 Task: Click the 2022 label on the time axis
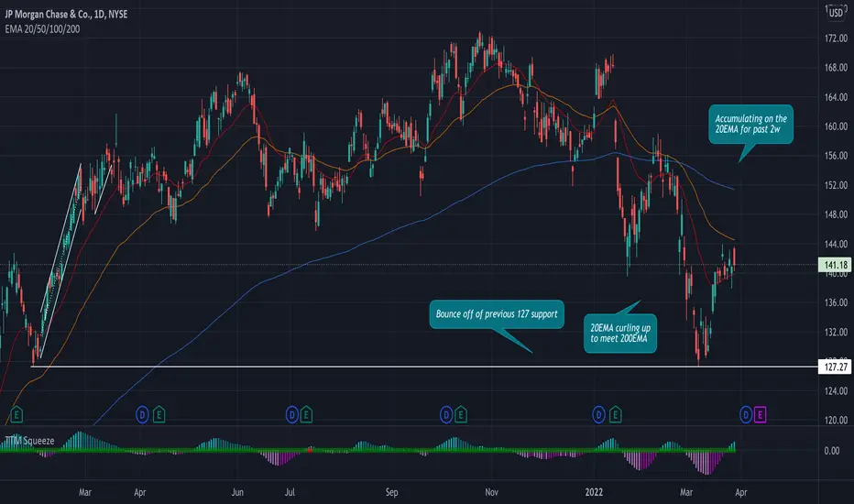594,492
